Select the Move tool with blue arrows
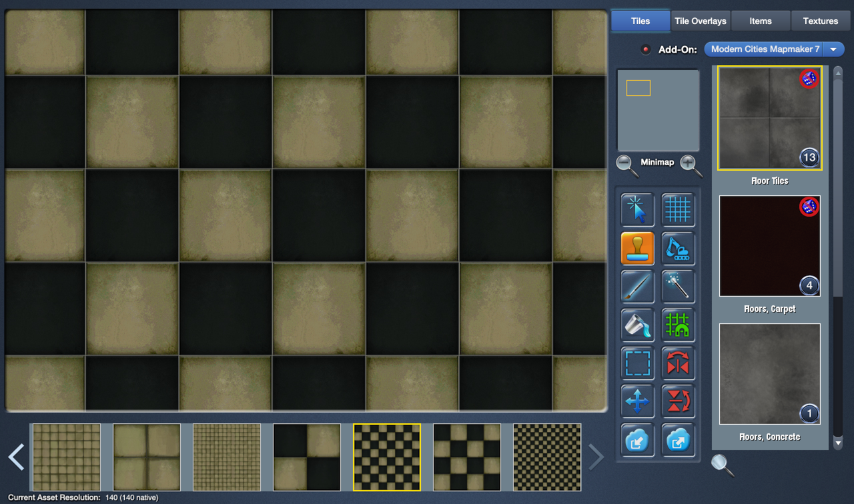 point(637,401)
